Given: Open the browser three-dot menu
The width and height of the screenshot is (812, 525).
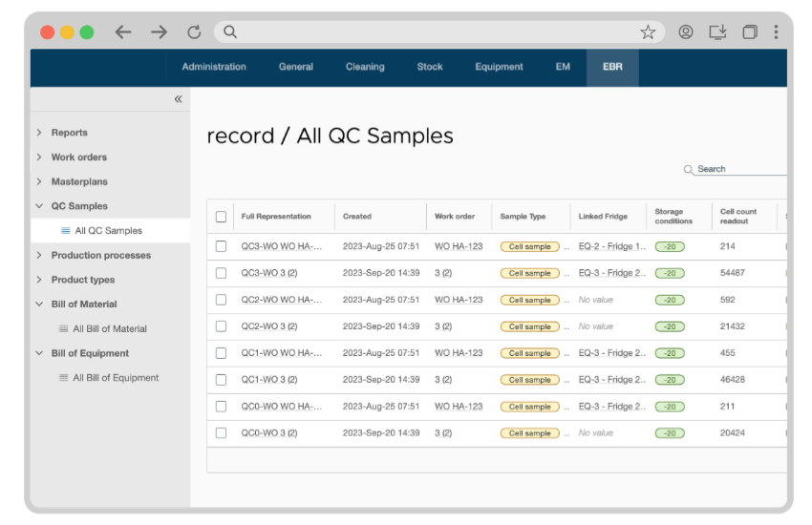Looking at the screenshot, I should [x=777, y=31].
